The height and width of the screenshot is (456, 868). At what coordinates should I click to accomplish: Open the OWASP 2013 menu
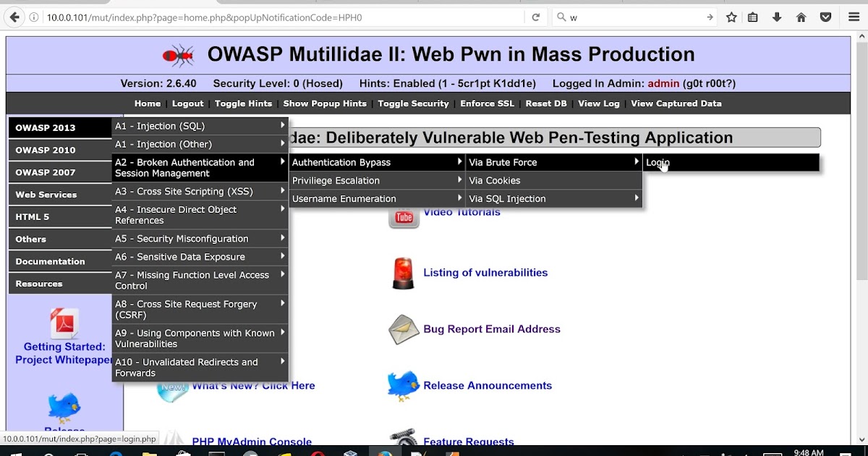(60, 128)
